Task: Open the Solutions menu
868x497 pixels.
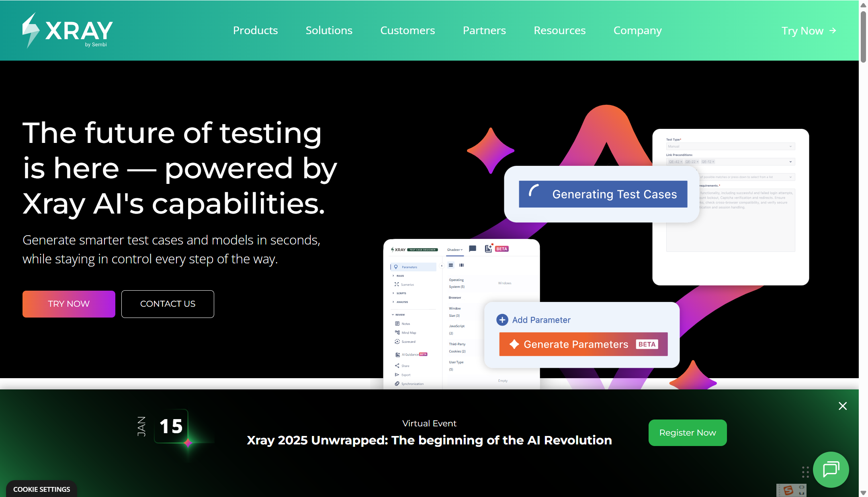Action: [329, 31]
